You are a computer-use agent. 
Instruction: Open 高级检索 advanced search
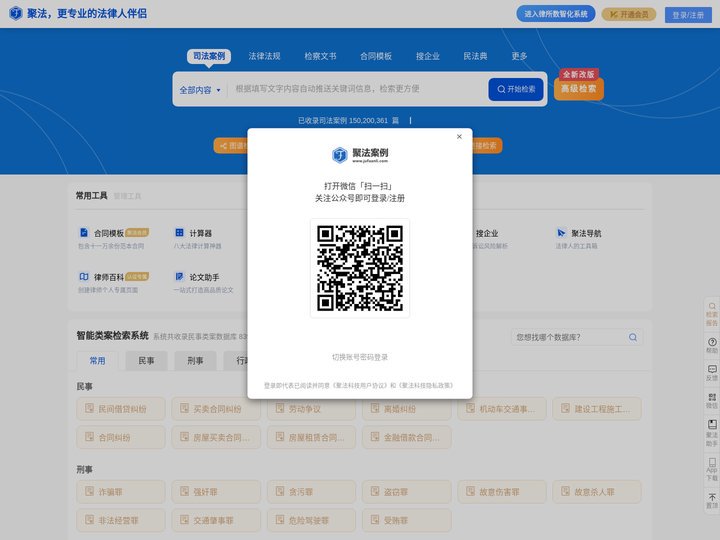click(579, 88)
